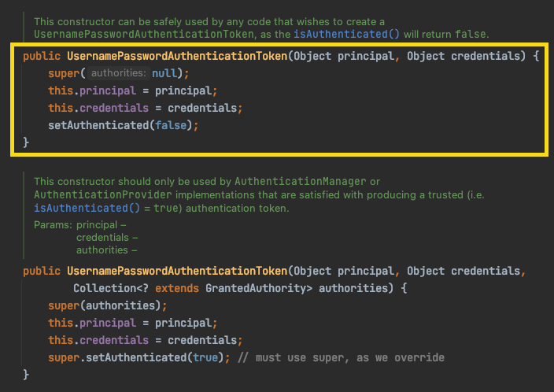This screenshot has height=392, width=554.
Task: Click the 'authorities:' inlay parameter hint
Action: click(118, 73)
